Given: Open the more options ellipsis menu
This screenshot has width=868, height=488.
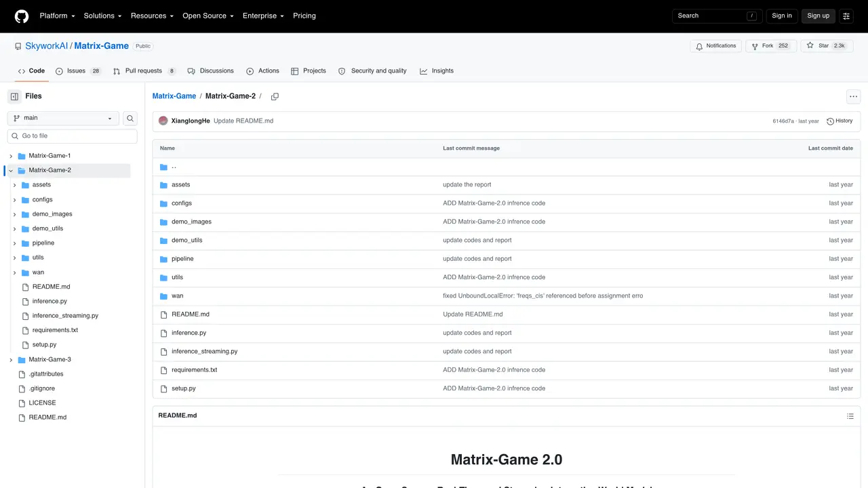Looking at the screenshot, I should pos(853,96).
